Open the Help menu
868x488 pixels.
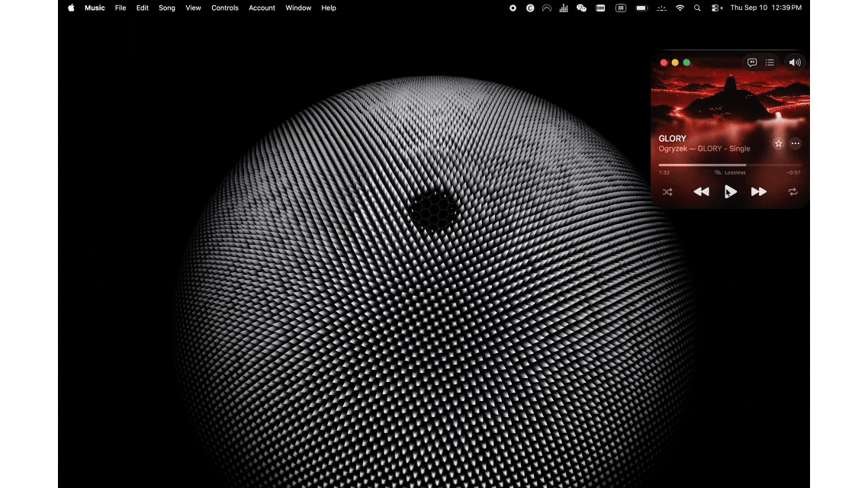click(329, 8)
